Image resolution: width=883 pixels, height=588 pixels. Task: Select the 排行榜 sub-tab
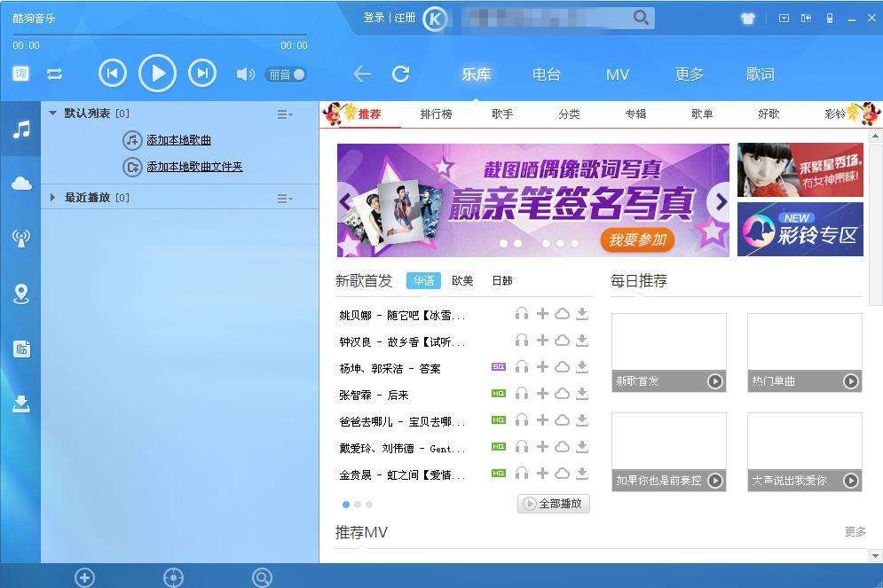coord(436,114)
